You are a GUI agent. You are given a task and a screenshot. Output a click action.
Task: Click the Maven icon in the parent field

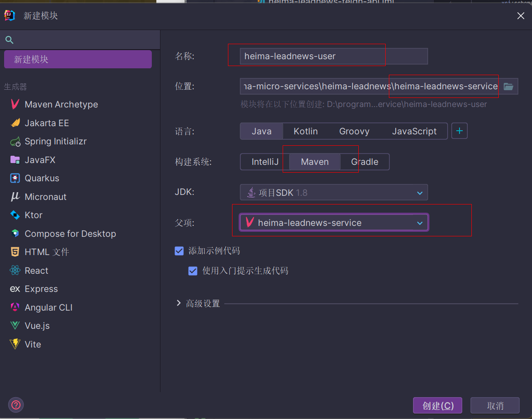point(250,222)
